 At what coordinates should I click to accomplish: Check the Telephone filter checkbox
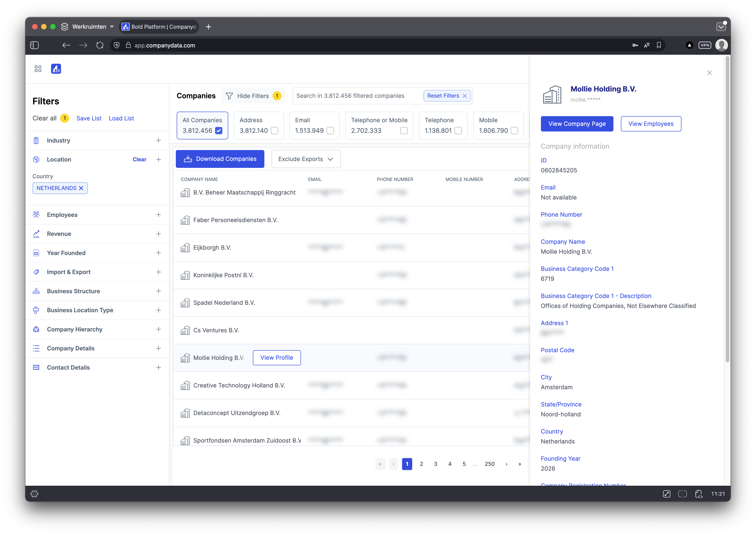pyautogui.click(x=458, y=131)
